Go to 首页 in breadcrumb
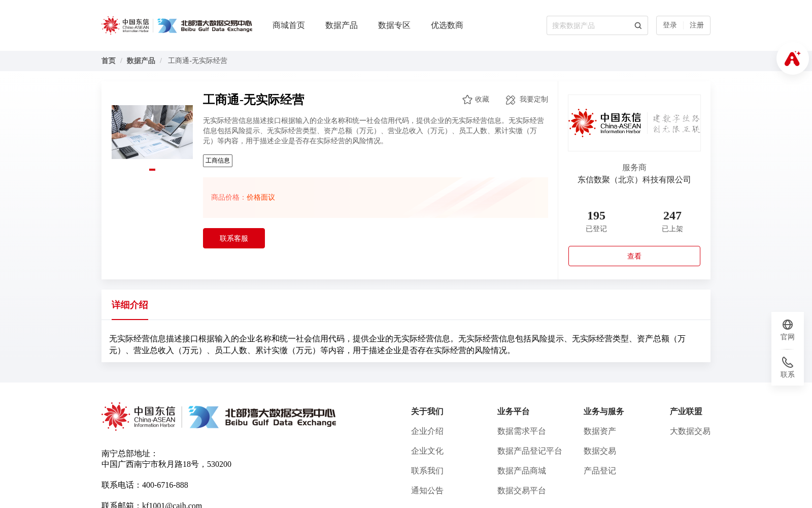This screenshot has width=812, height=508. click(109, 61)
